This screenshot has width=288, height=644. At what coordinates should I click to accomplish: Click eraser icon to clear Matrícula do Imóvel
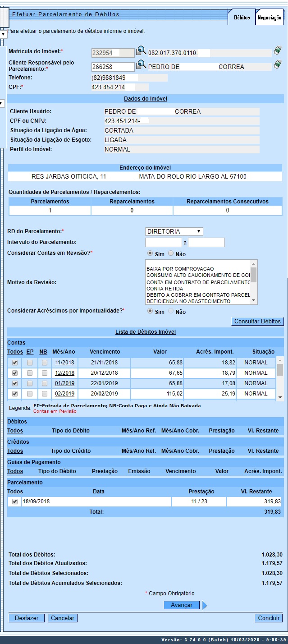click(277, 51)
